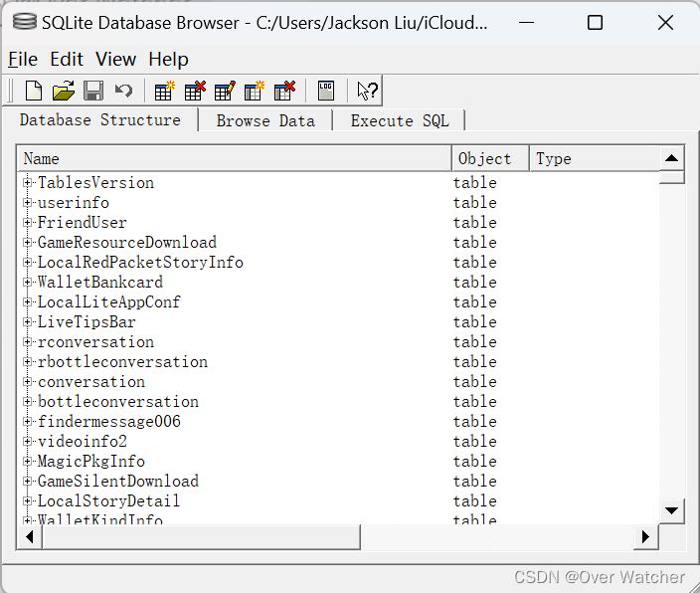Expand the FriendUser table node

[x=27, y=222]
